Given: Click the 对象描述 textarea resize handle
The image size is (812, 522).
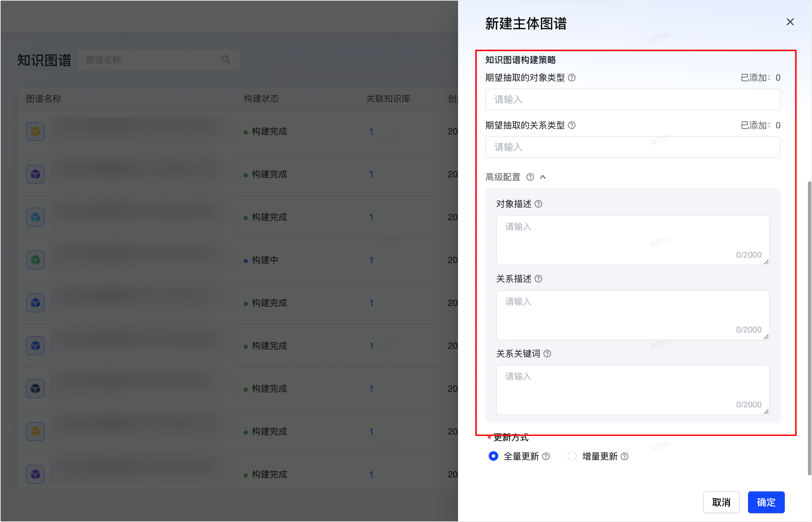Looking at the screenshot, I should [766, 262].
